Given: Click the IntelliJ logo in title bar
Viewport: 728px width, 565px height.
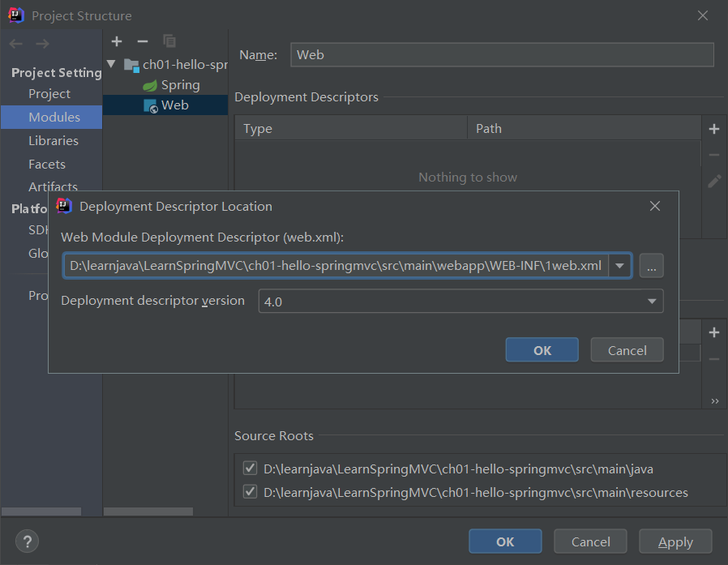Looking at the screenshot, I should (x=16, y=15).
